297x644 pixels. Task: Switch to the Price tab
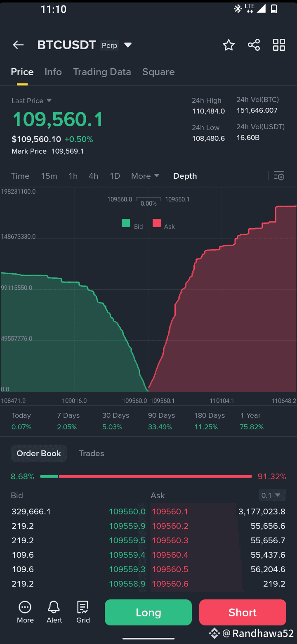tap(22, 72)
